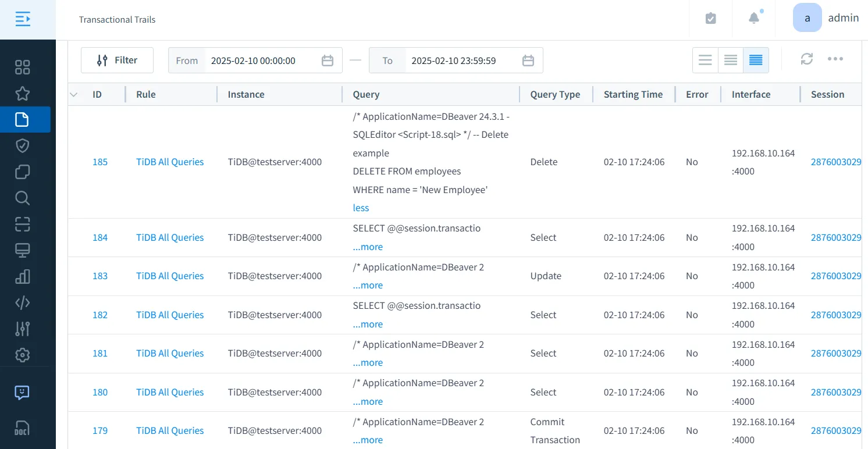868x449 pixels.
Task: Open trail ID 183 link
Action: click(x=100, y=276)
